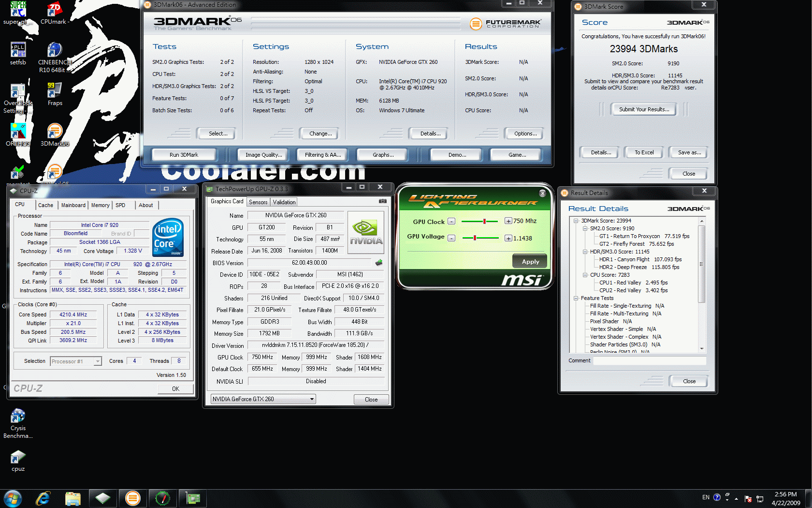812x508 pixels.
Task: Click the GPU-Z green taskbar icon
Action: click(x=193, y=498)
